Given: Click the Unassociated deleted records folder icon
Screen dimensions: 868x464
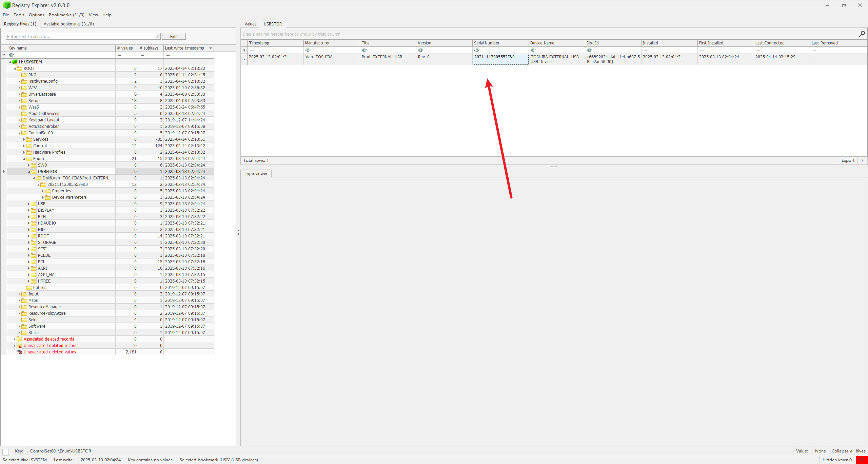Looking at the screenshot, I should (20, 346).
